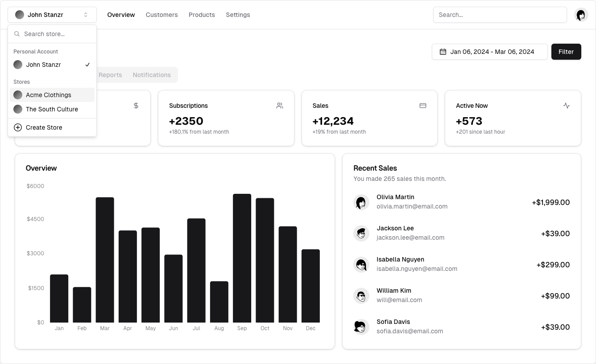Open the store switcher dropdown

pos(52,15)
